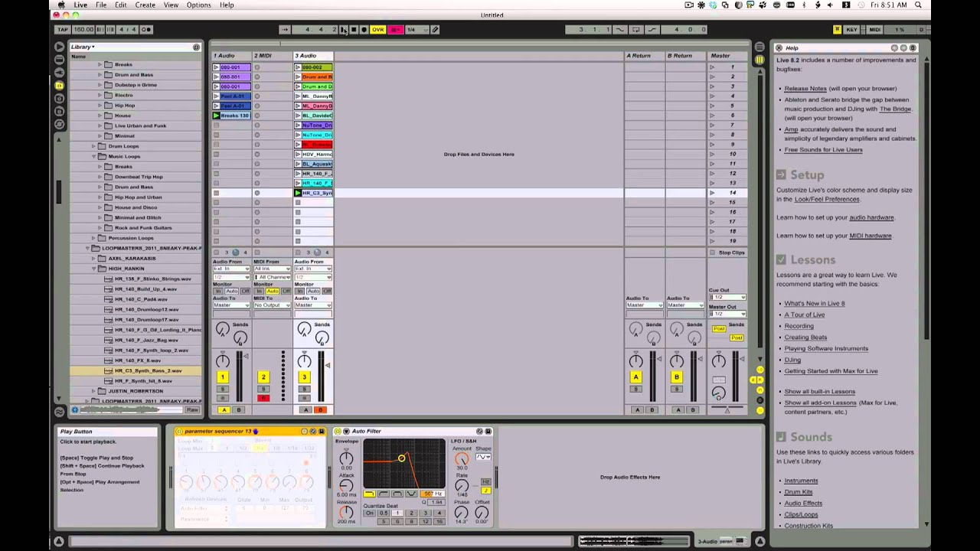Open the Create menu
The height and width of the screenshot is (551, 980).
click(145, 5)
